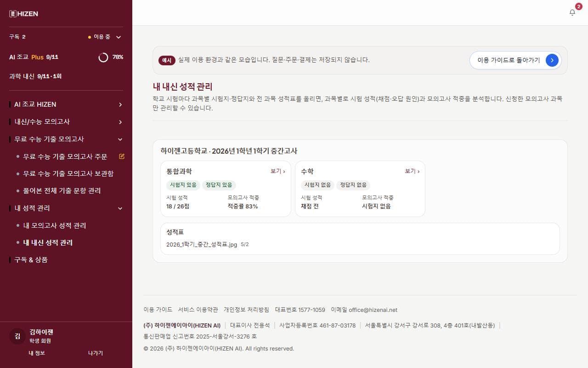The height and width of the screenshot is (368, 588).
Task: Expand the 구독 2 이용 중 dropdown chevron
Action: (x=119, y=37)
